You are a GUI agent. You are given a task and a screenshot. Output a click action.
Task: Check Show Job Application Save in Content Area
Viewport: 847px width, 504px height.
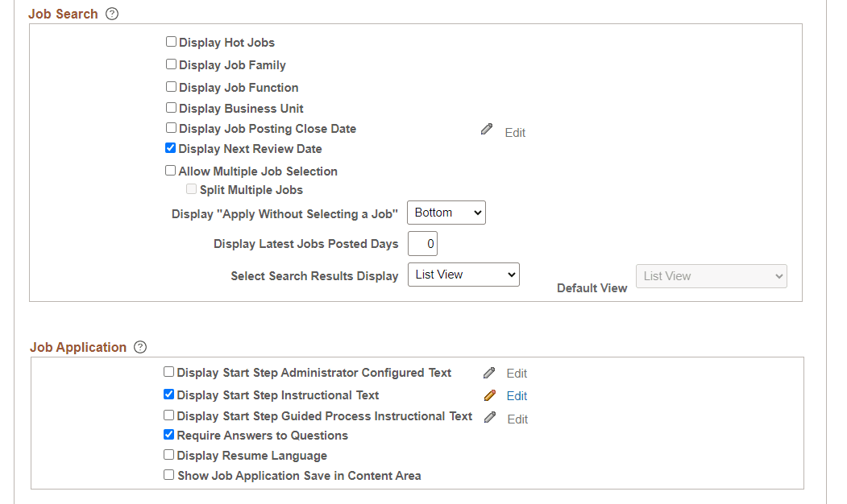coord(169,475)
